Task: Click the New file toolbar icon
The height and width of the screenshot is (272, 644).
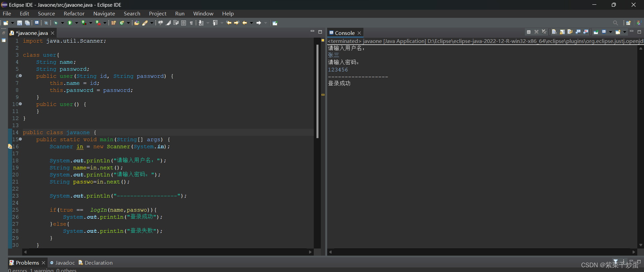Action: (x=6, y=23)
